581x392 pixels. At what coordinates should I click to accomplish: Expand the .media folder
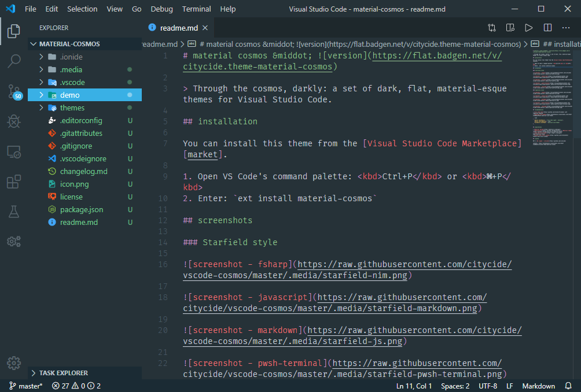[x=85, y=69]
